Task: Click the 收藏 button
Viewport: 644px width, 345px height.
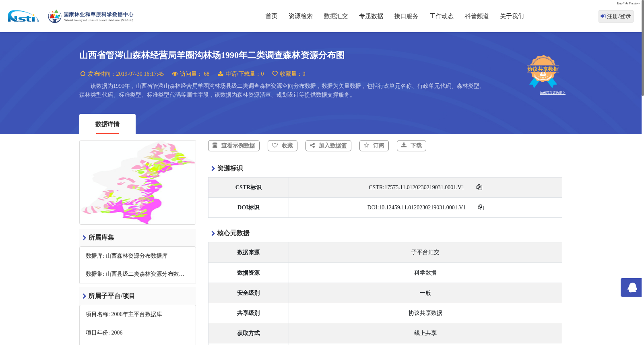Action: click(x=283, y=146)
